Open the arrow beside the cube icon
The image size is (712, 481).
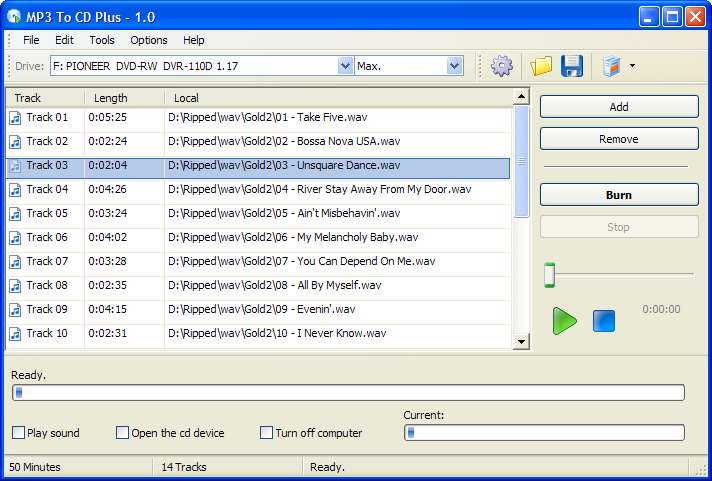[633, 66]
